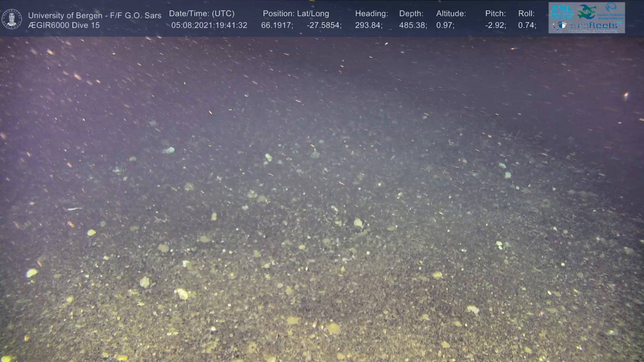Click the 'Altitude:' label
The width and height of the screenshot is (644, 362).
click(x=451, y=14)
